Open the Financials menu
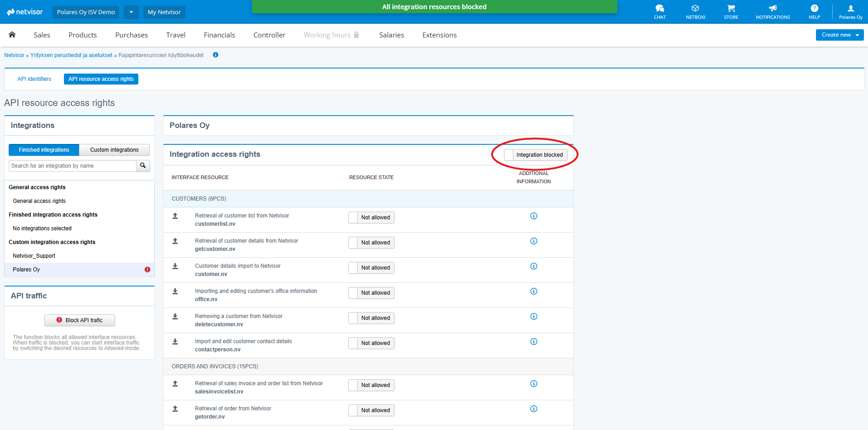This screenshot has height=430, width=868. tap(219, 35)
